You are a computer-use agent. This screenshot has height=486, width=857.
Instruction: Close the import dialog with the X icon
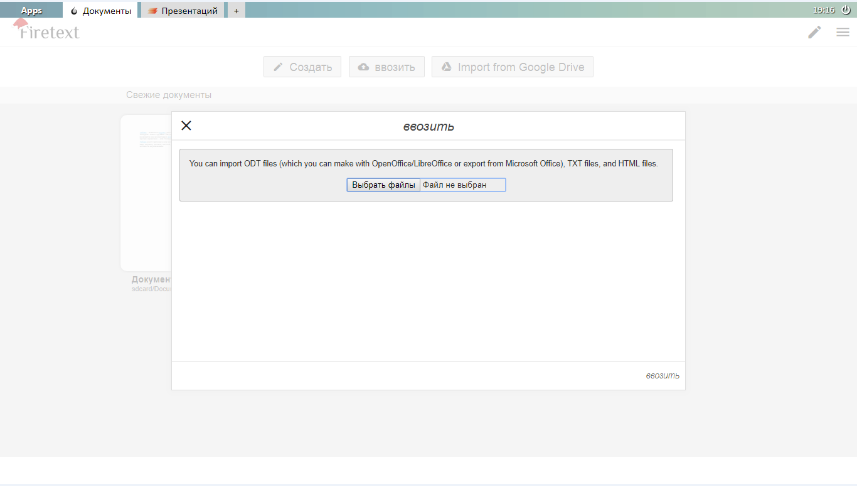(x=186, y=126)
